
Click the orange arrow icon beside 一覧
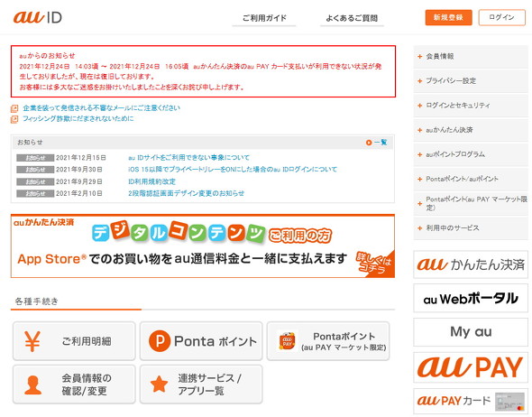369,143
